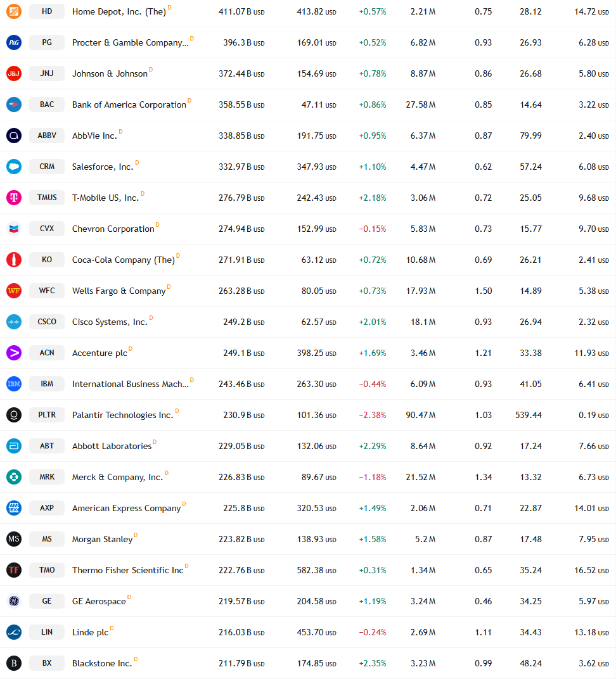Open International Business Mach... link
Image resolution: width=616 pixels, height=679 pixels.
coord(131,384)
